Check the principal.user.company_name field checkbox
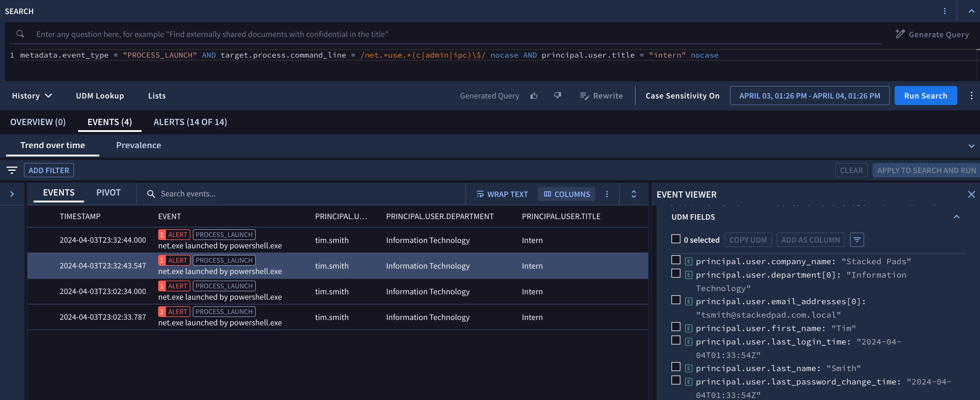980x400 pixels. 676,260
